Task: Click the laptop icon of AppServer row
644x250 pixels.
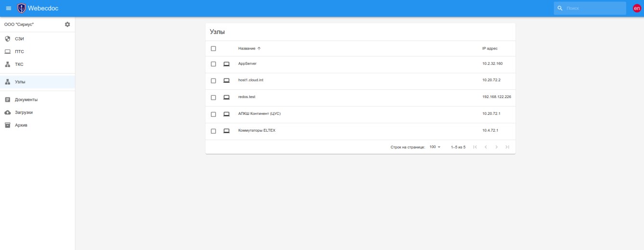Action: [x=227, y=64]
